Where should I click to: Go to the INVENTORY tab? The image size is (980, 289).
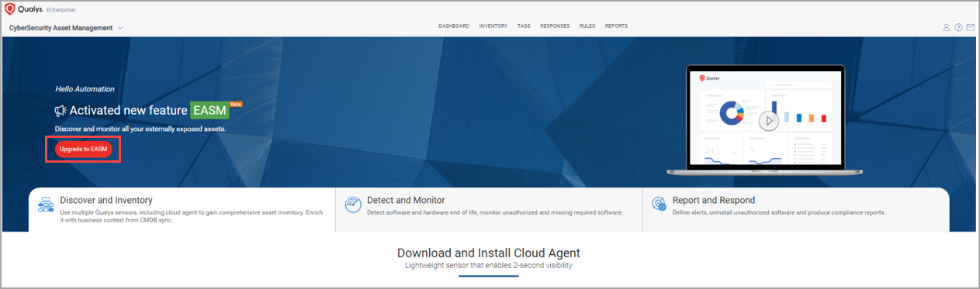493,26
